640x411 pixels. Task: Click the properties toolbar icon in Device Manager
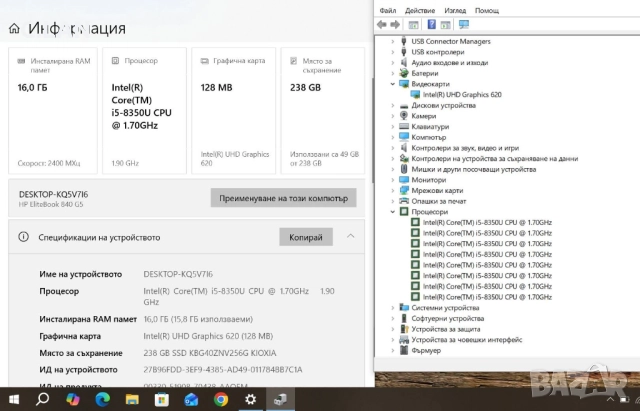[x=413, y=24]
